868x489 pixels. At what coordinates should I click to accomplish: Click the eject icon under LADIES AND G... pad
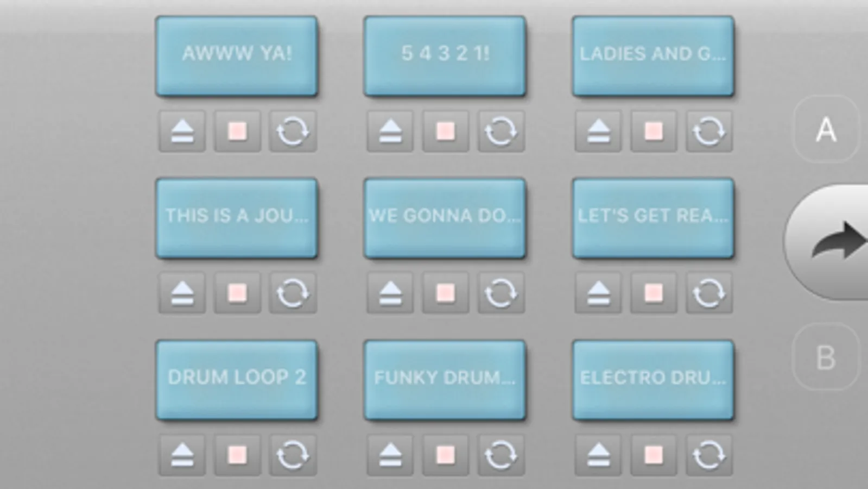click(x=598, y=131)
